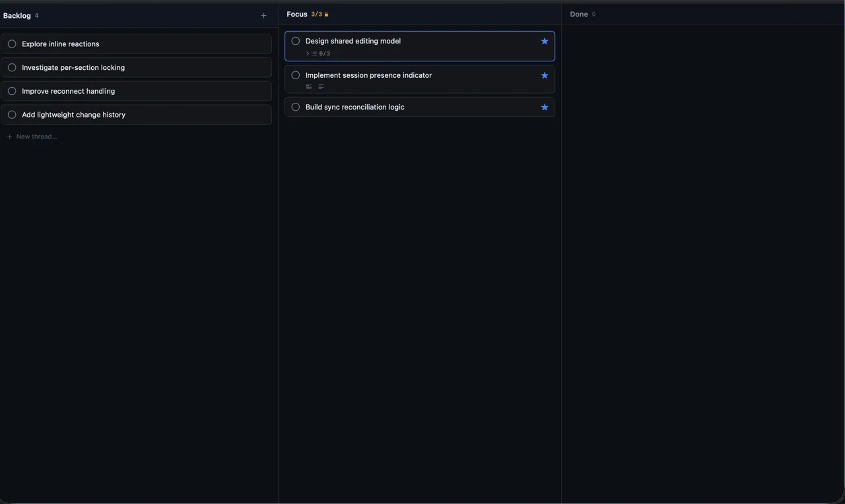Click the lock icon beside Focus capacity
This screenshot has height=504, width=845.
pos(326,13)
